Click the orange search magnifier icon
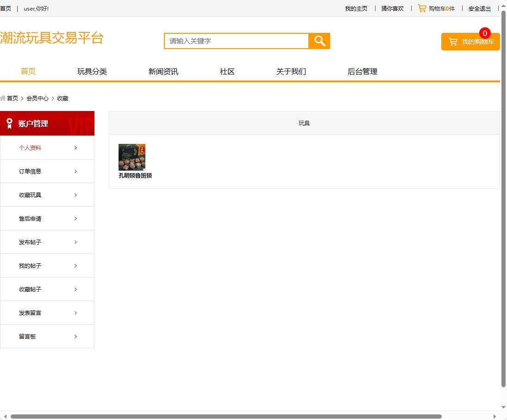This screenshot has width=507, height=420. [319, 41]
